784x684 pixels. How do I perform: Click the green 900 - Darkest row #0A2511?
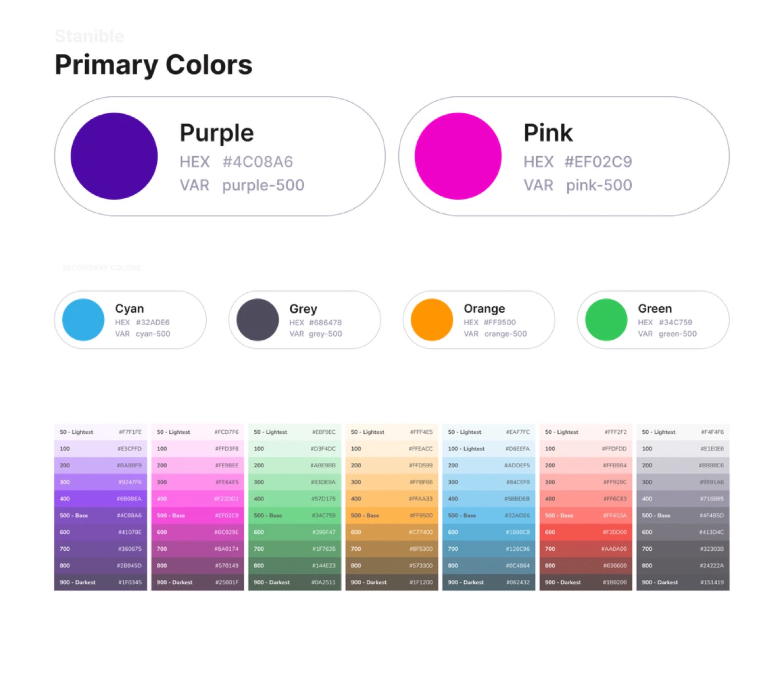(295, 582)
